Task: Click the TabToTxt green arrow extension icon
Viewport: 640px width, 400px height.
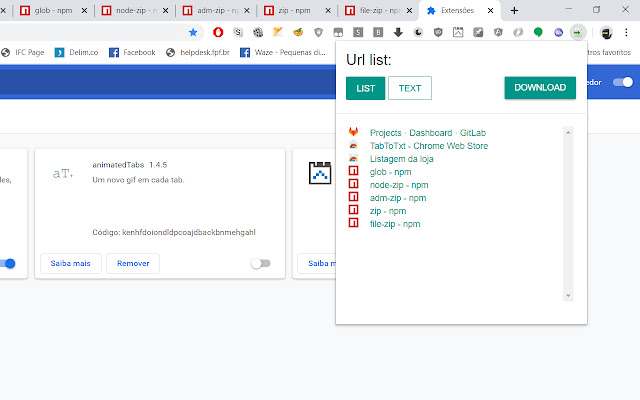Action: [578, 32]
